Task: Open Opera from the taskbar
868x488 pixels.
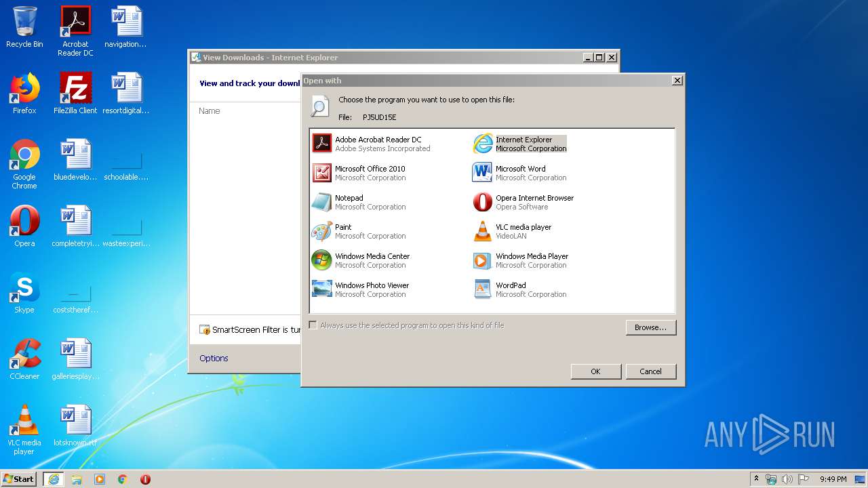Action: [145, 479]
